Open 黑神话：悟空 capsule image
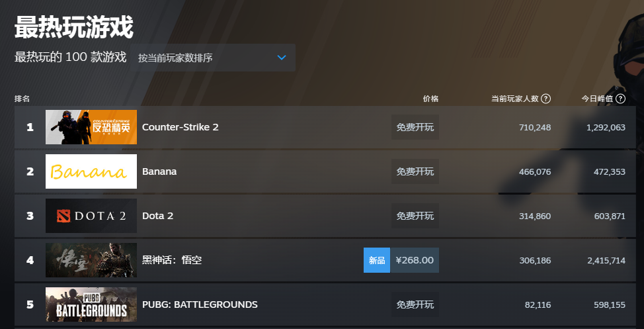644x329 pixels. pos(91,260)
